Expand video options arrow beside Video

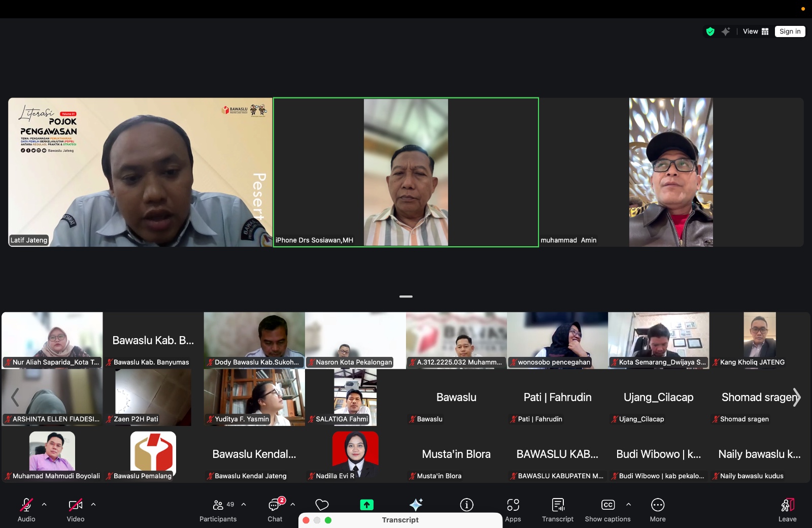click(93, 505)
